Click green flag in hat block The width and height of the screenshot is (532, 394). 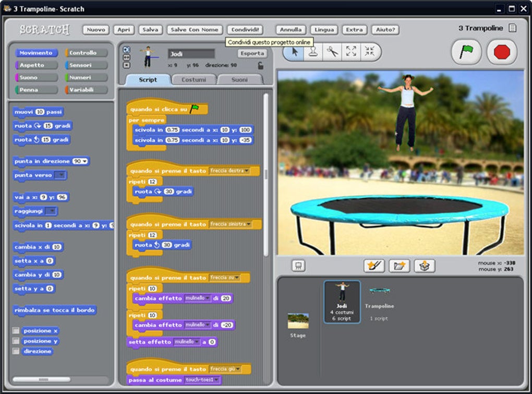point(195,109)
